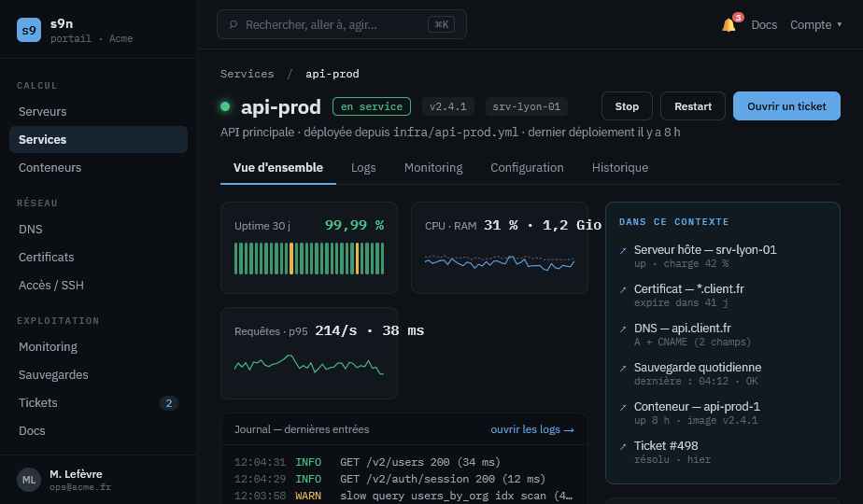Viewport: 863px width, 504px height.
Task: Open the Configuration tab
Action: point(527,168)
